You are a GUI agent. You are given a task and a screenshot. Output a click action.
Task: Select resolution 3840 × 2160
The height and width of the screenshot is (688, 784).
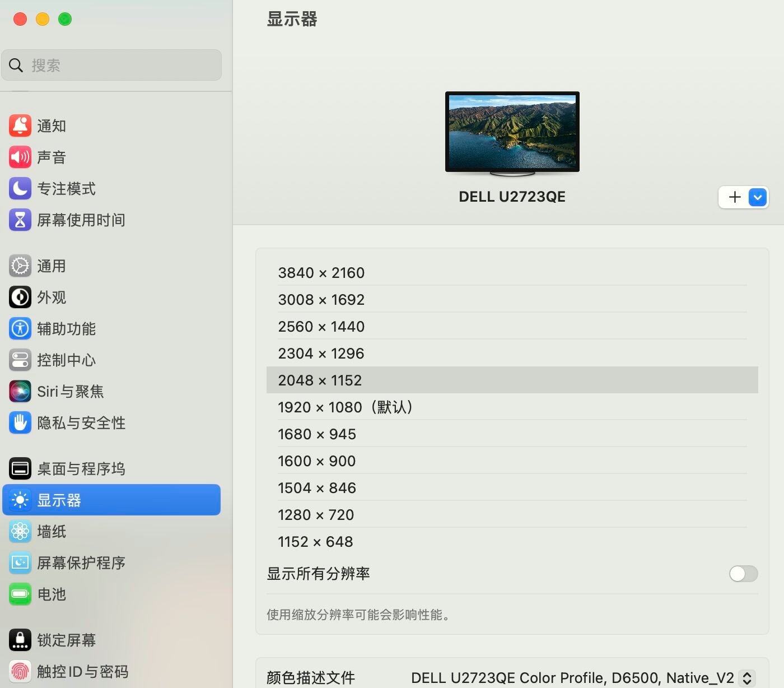(512, 272)
